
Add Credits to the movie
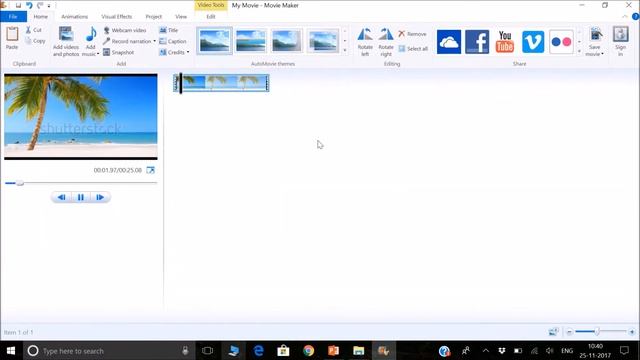pos(172,52)
